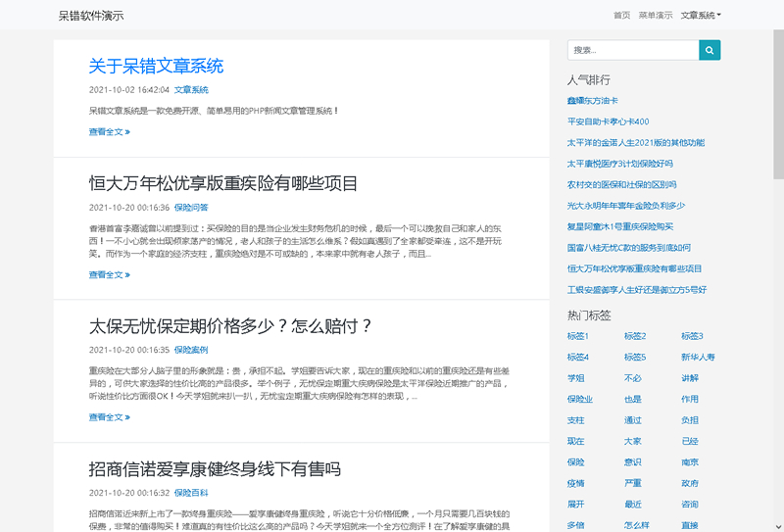The image size is (784, 532).
Task: Click the 人气排行 sidebar heading
Action: [x=589, y=80]
